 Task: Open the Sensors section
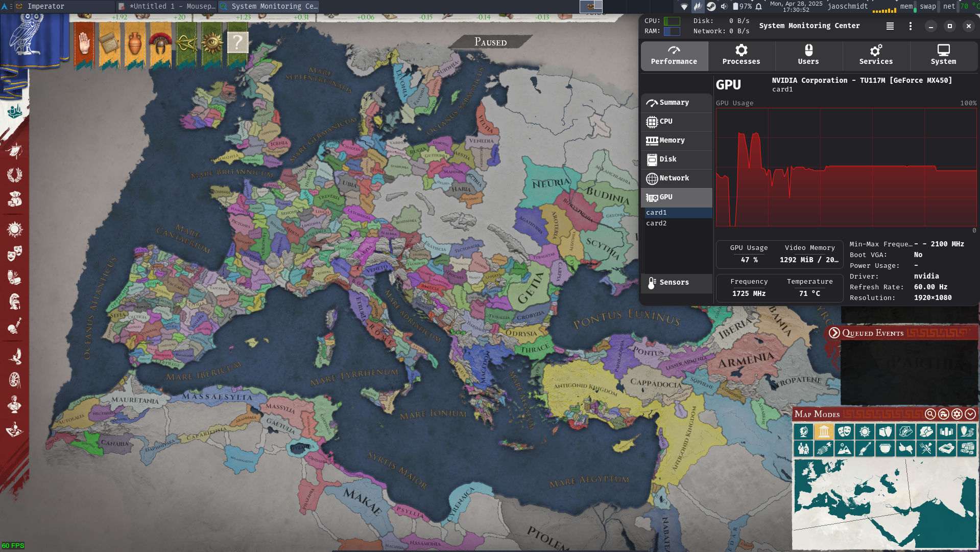[x=677, y=283]
